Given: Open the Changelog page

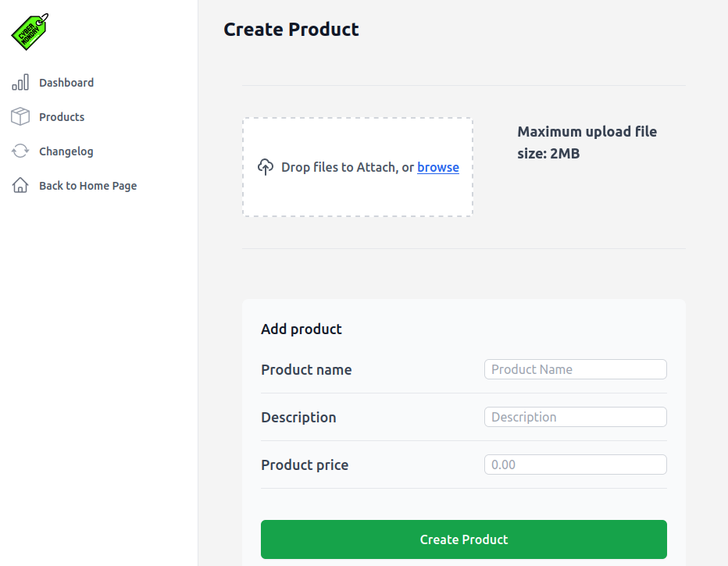Looking at the screenshot, I should [66, 151].
